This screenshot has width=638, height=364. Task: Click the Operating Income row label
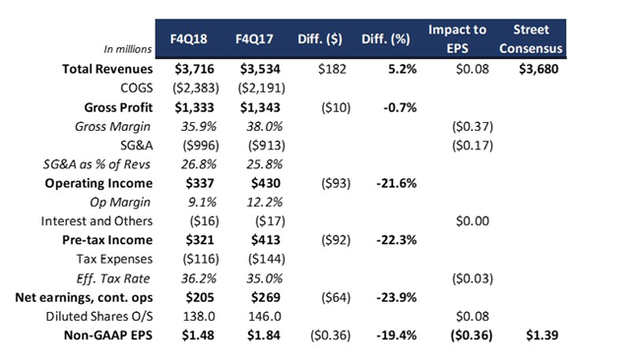point(98,183)
